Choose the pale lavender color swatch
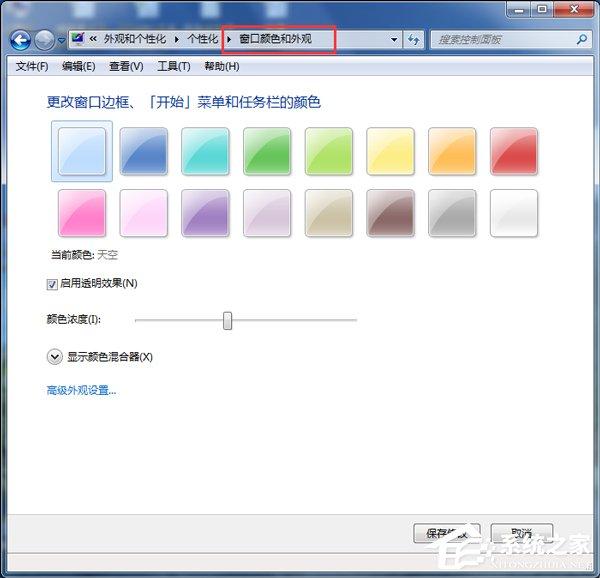 tap(267, 213)
